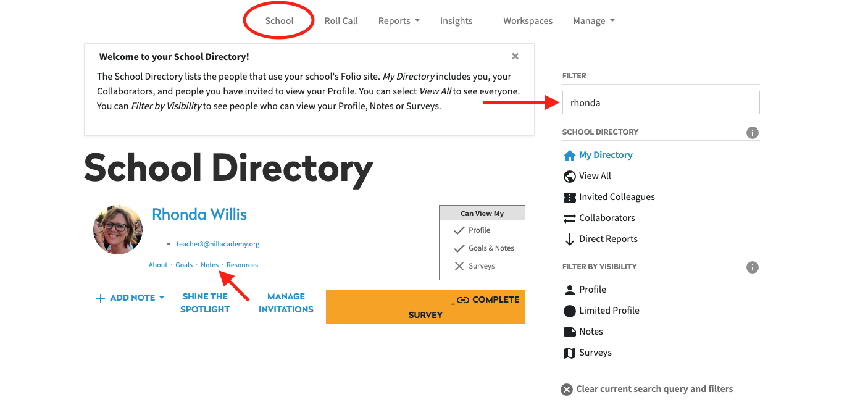This screenshot has height=418, width=868.
Task: Go to the Roll Call tab
Action: coord(341,21)
